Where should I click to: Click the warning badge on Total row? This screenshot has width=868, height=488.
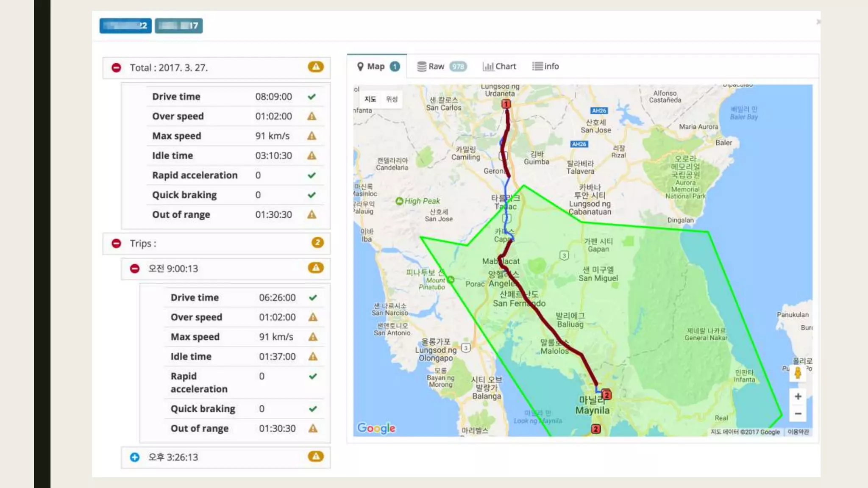(315, 67)
